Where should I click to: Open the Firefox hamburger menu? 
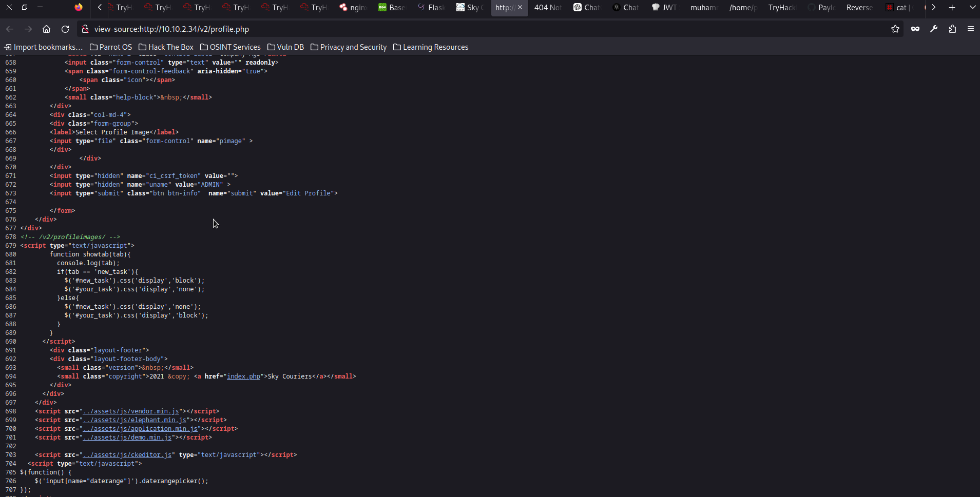pos(971,29)
